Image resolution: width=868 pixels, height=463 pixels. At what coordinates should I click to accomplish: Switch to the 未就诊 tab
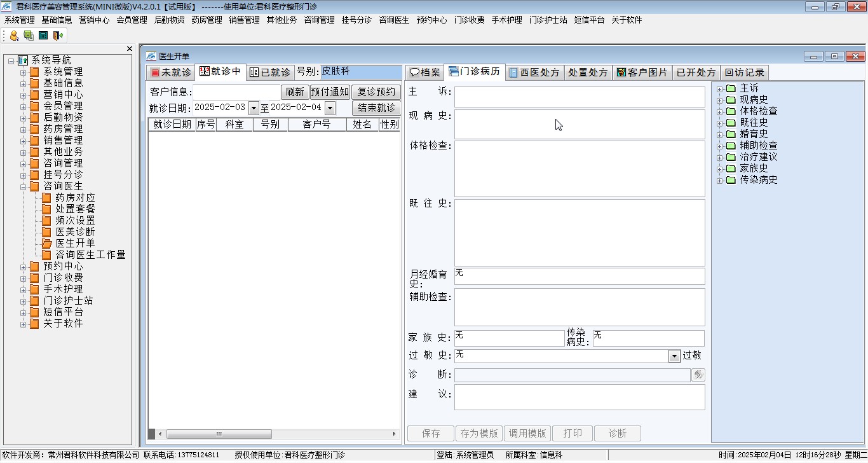pos(170,73)
